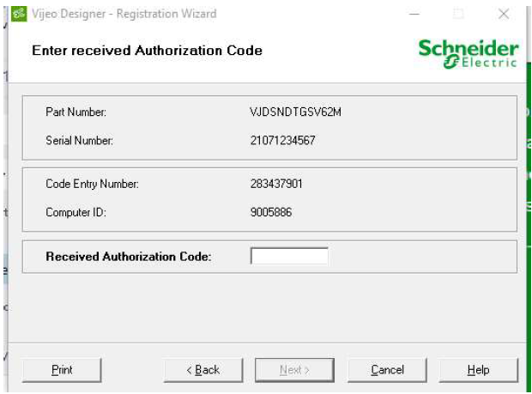Open Help for the wizard
The image size is (532, 394).
479,370
